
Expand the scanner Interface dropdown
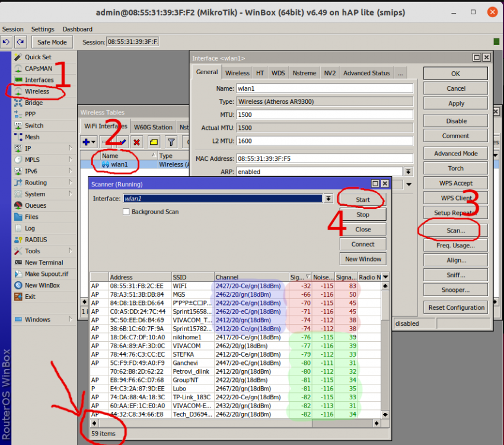click(x=328, y=199)
